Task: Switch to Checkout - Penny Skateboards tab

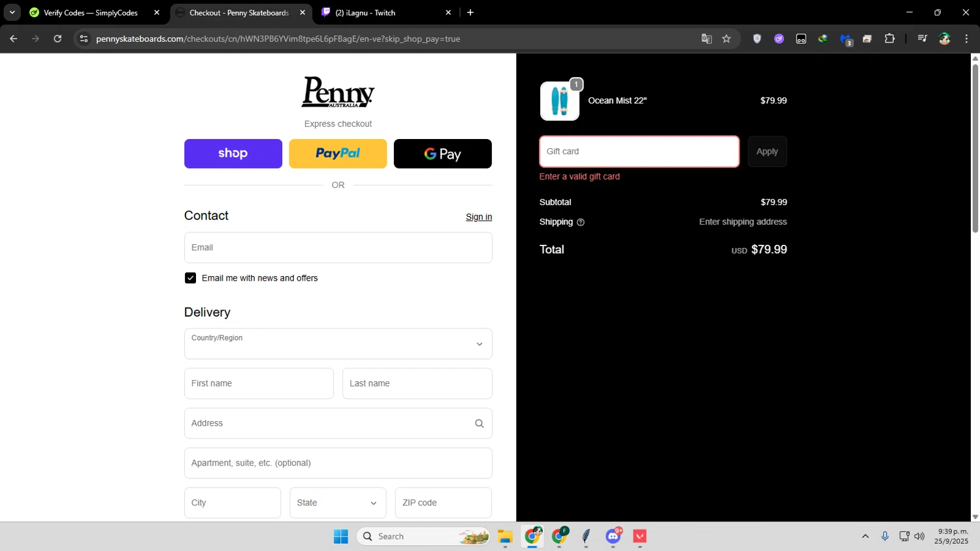Action: pos(239,12)
